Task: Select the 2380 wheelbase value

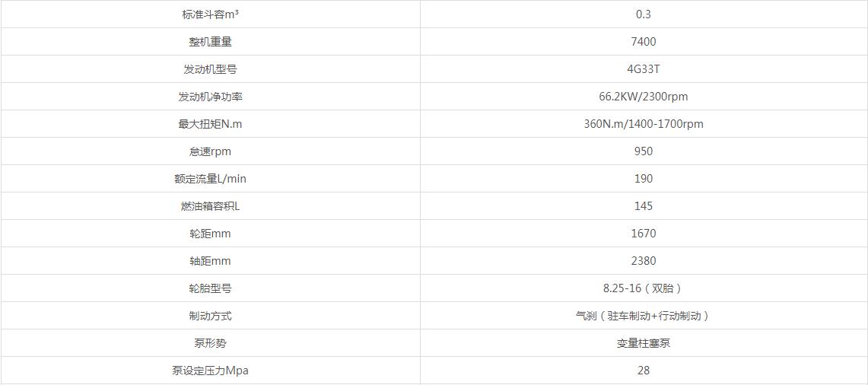Action: (644, 261)
